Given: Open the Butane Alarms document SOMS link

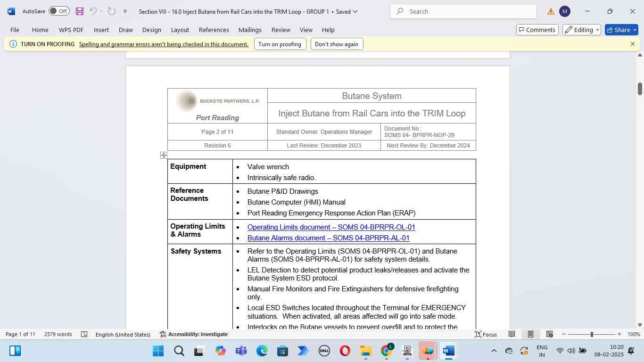Looking at the screenshot, I should (x=328, y=238).
